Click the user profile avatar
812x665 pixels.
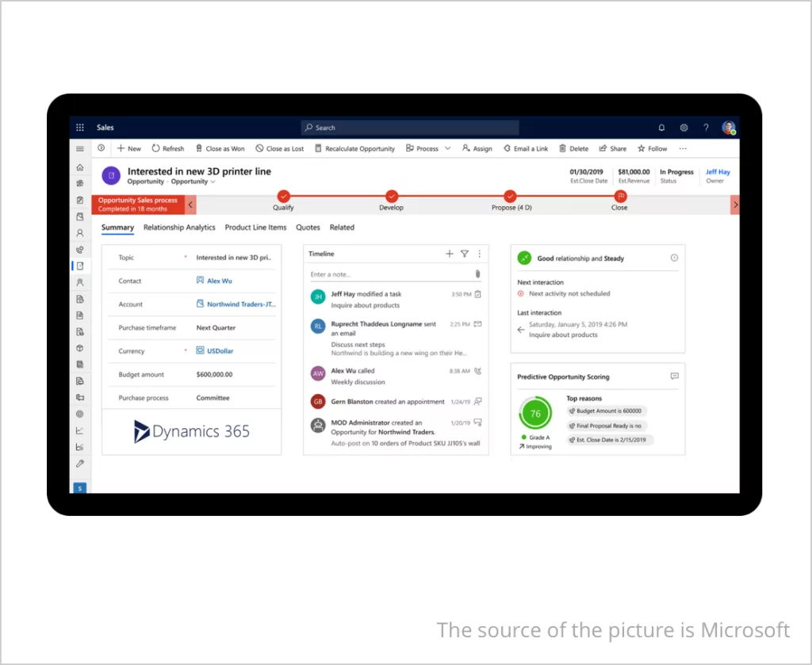(729, 128)
